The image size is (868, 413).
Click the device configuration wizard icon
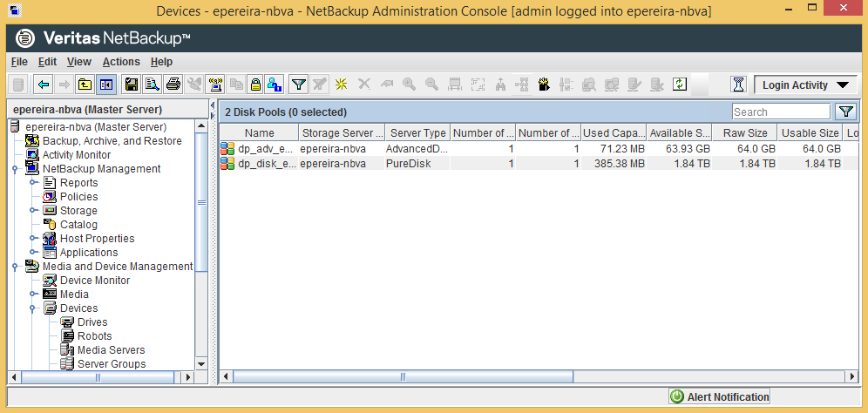[x=545, y=85]
